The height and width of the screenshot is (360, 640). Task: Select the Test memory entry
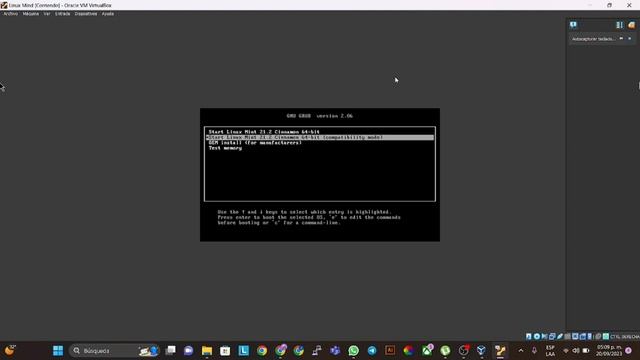point(225,148)
